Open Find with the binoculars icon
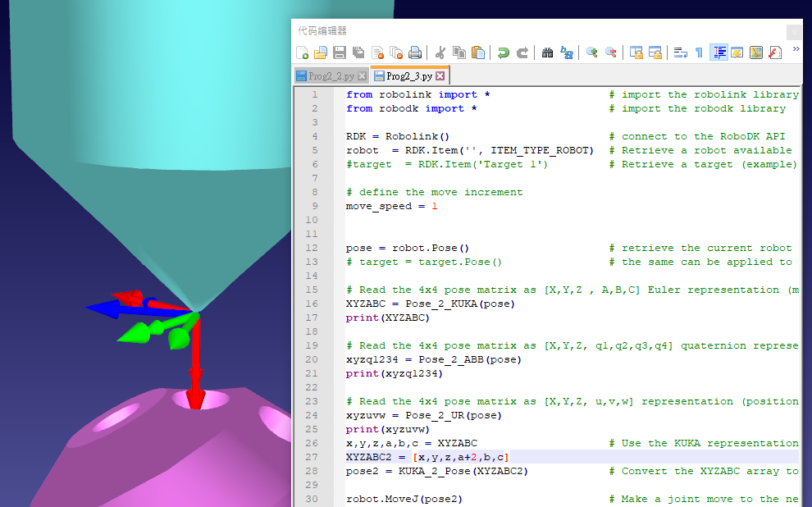 548,53
